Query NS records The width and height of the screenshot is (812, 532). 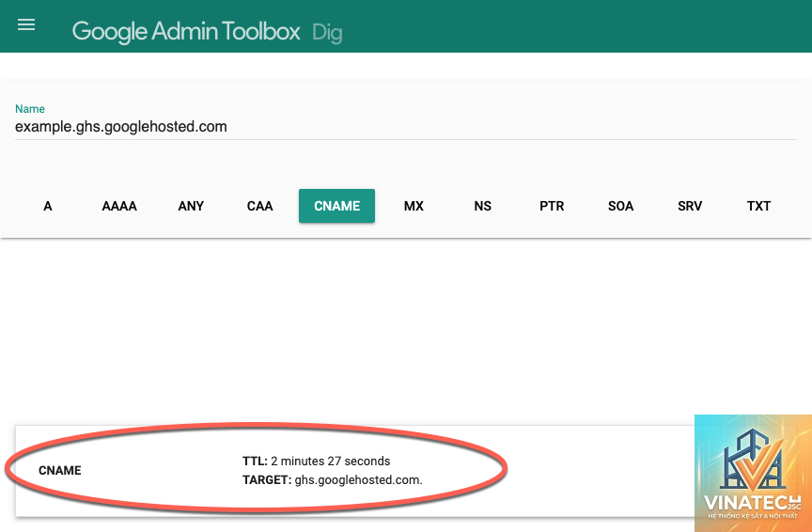(482, 206)
